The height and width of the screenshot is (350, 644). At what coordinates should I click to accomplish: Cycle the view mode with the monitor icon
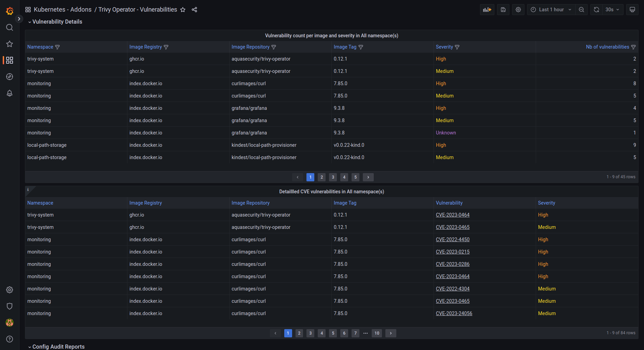point(632,10)
